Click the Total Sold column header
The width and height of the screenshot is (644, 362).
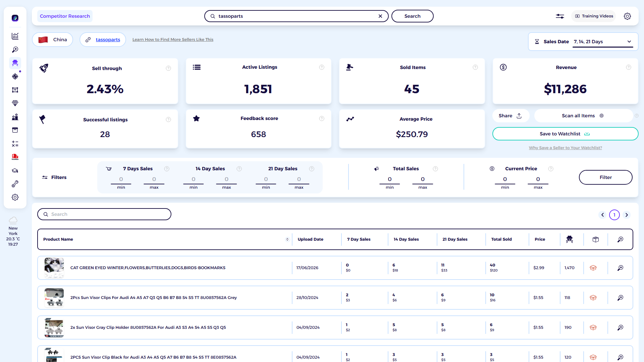pos(501,239)
